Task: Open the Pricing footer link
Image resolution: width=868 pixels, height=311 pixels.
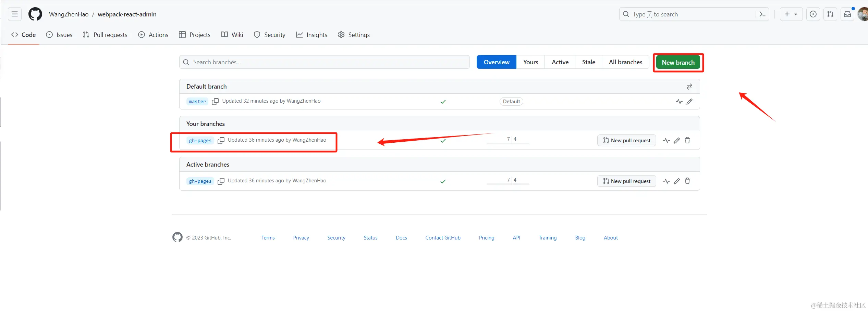Action: pyautogui.click(x=487, y=238)
